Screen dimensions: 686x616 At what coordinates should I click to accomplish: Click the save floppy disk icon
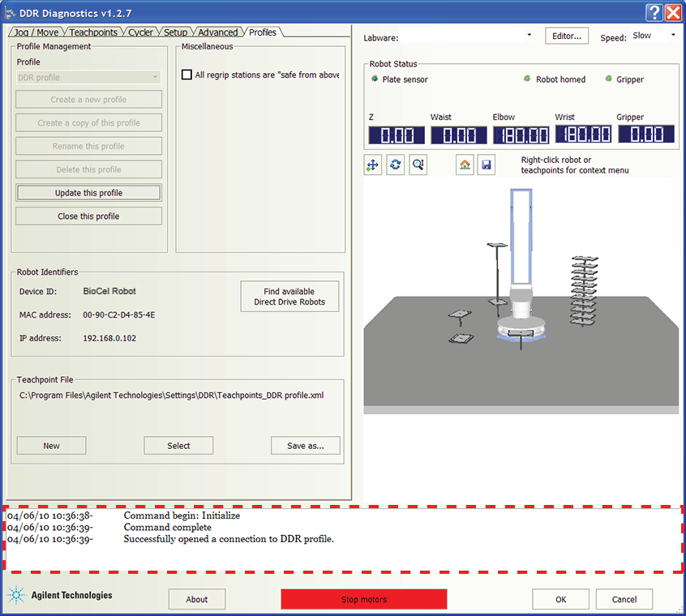click(486, 165)
